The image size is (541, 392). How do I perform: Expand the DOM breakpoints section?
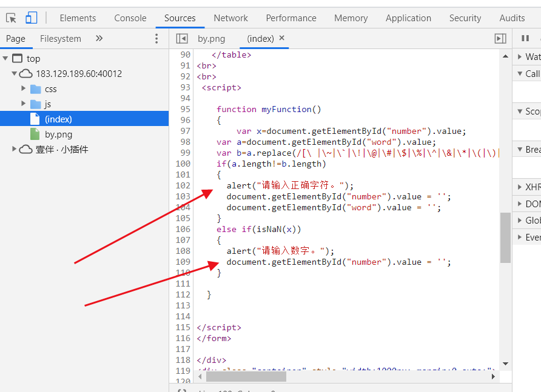[520, 204]
